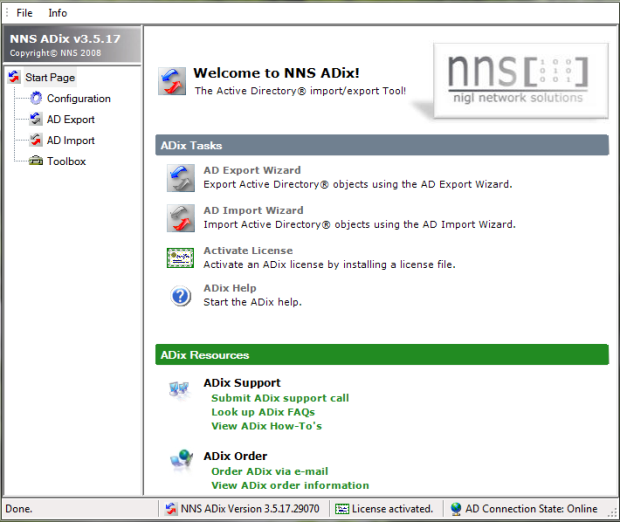620x522 pixels.
Task: Click the Copyright NNS 2008 text
Action: (55, 53)
